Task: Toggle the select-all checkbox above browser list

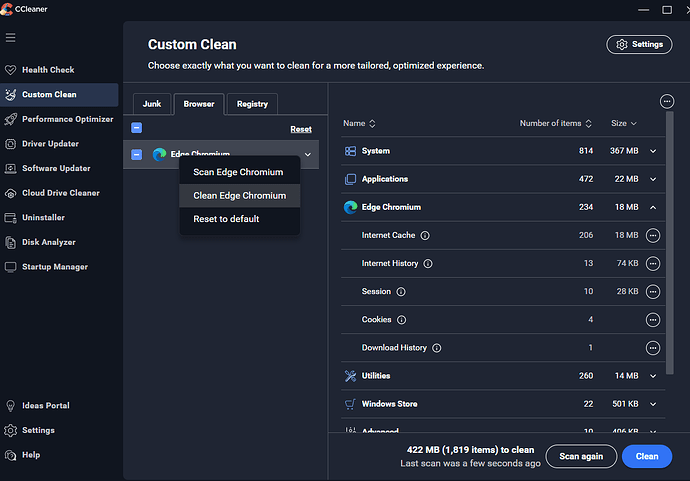Action: coord(137,128)
